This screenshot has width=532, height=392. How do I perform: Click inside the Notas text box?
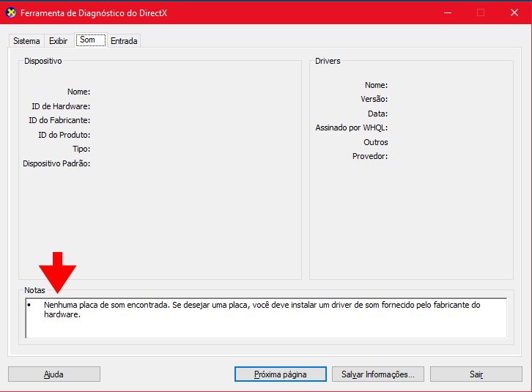point(266,318)
